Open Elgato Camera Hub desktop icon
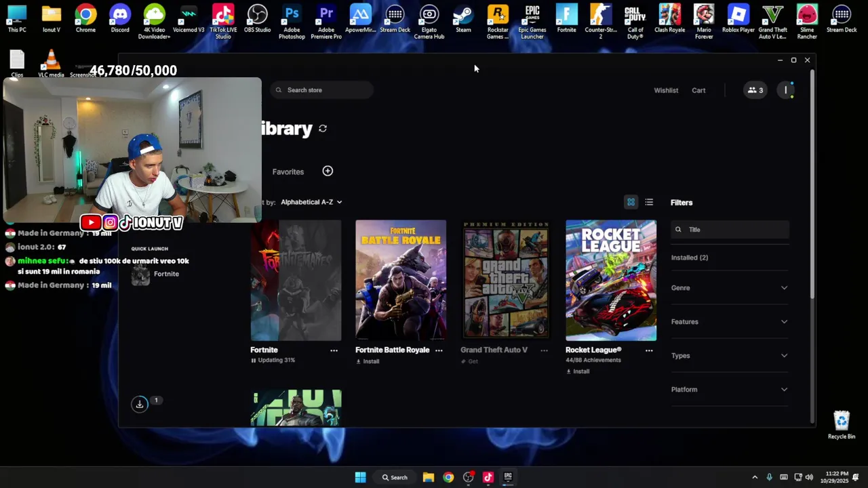Image resolution: width=868 pixels, height=488 pixels. click(429, 22)
